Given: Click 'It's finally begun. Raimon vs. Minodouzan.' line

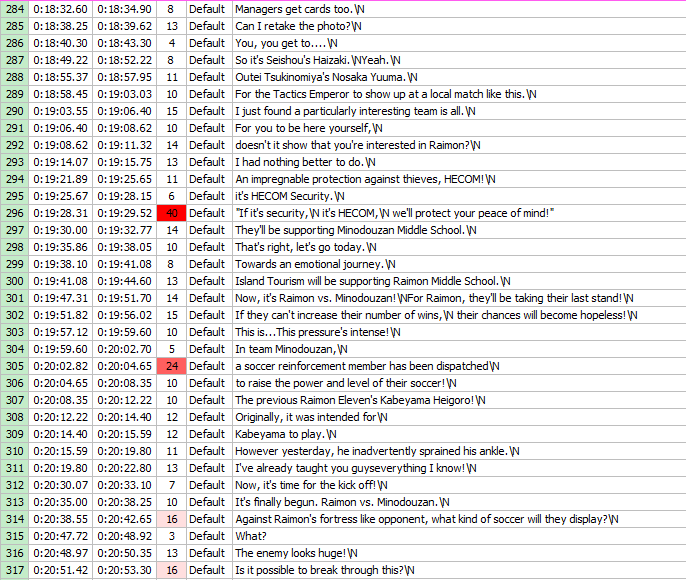Looking at the screenshot, I should click(342, 503).
